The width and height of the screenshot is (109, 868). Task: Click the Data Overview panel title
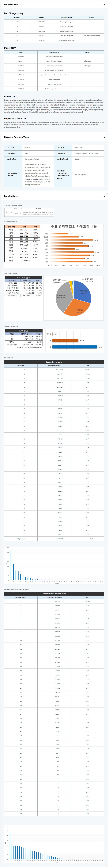tap(11, 4)
